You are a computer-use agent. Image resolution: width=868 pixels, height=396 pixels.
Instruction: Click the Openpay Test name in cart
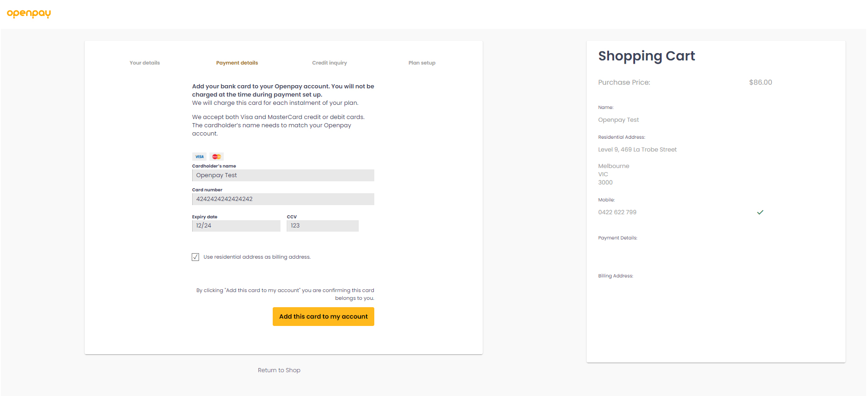[619, 120]
